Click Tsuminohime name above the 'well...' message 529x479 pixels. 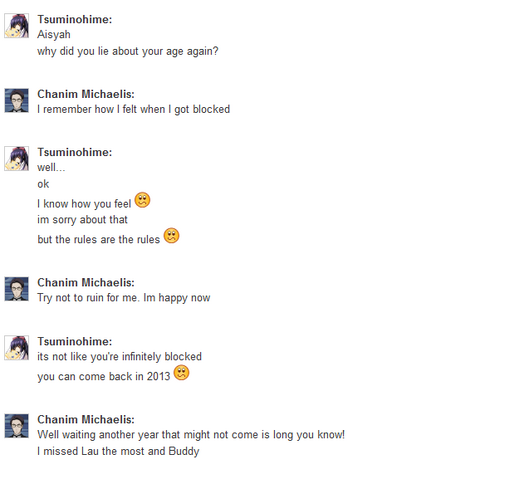pos(75,152)
